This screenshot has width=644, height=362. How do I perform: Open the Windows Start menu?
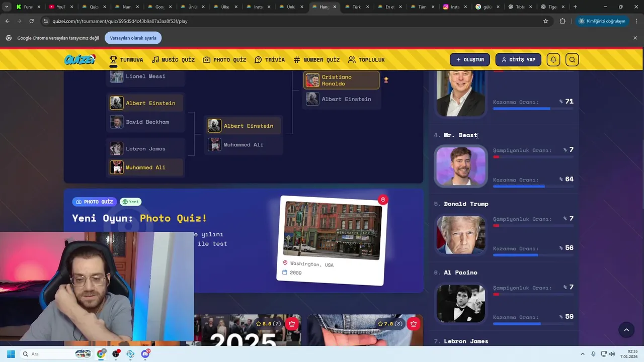(x=11, y=354)
